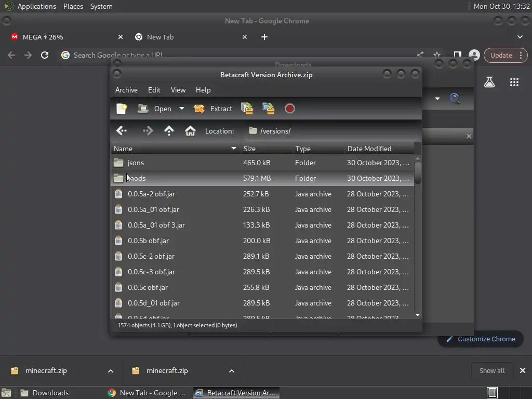Select the file 0.0.5d_01 obf.jar
This screenshot has height=399, width=532.
[x=262, y=303]
